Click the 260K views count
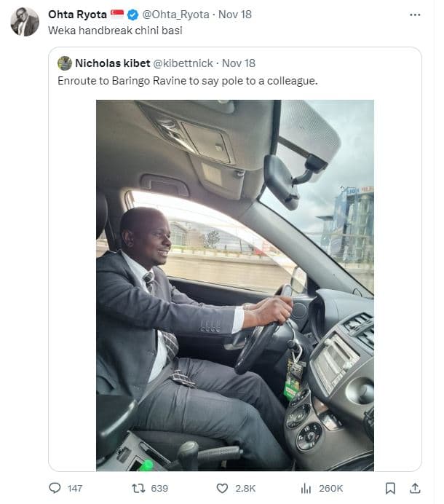 (x=330, y=488)
